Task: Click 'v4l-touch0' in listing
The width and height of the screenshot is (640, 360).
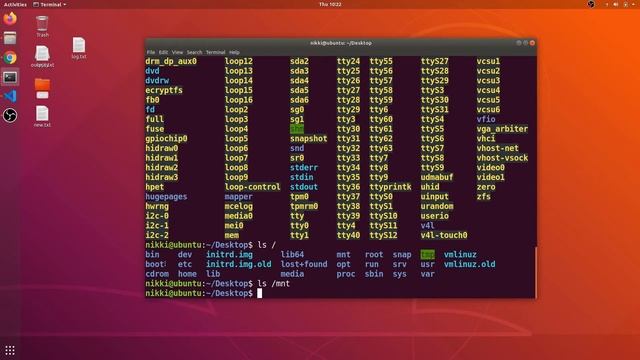Action: (444, 235)
